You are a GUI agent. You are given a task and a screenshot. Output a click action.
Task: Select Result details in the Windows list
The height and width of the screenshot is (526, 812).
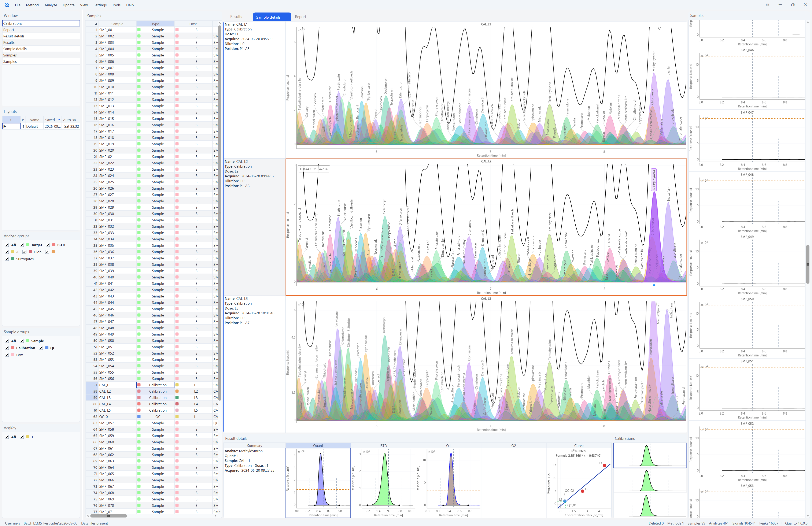[x=41, y=36]
